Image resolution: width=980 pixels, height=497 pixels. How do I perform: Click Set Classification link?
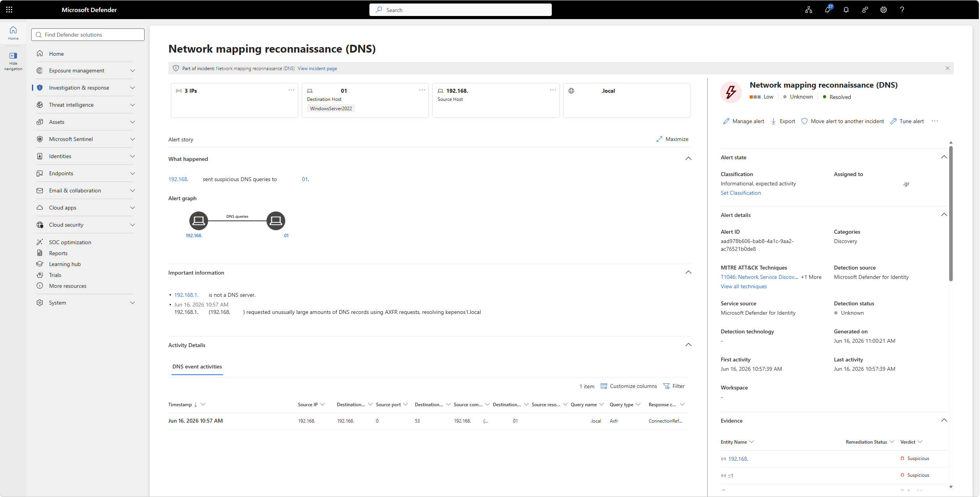click(740, 193)
